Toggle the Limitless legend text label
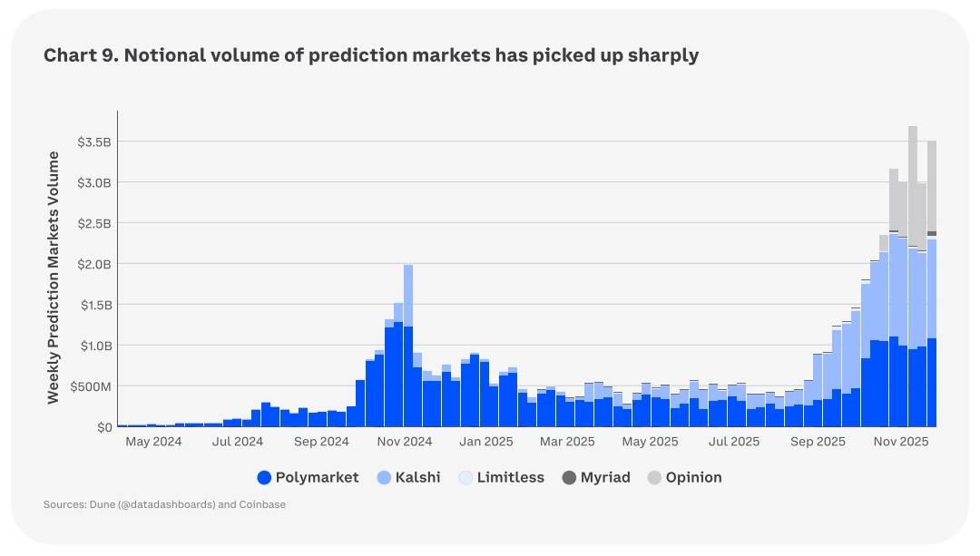The width and height of the screenshot is (980, 556). click(510, 478)
